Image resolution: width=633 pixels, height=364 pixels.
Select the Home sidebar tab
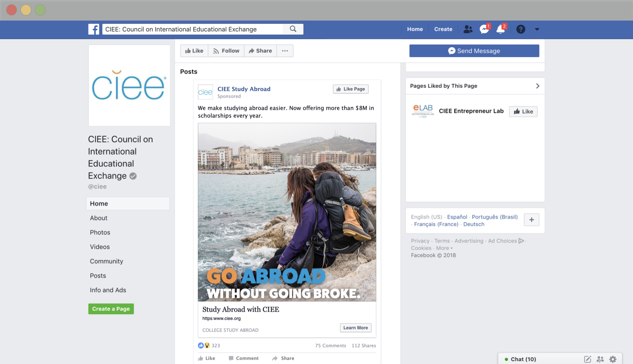[x=128, y=203]
